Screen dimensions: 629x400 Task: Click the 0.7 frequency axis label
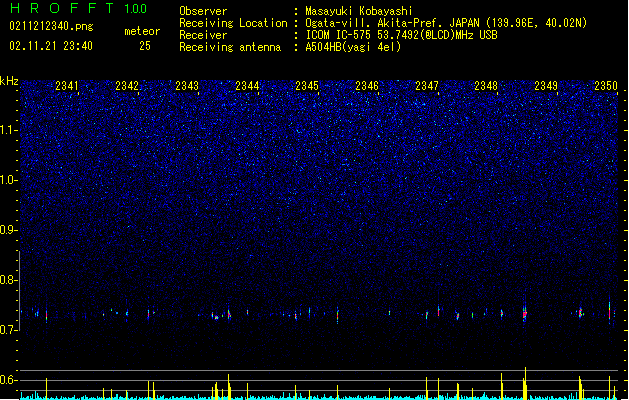point(9,330)
